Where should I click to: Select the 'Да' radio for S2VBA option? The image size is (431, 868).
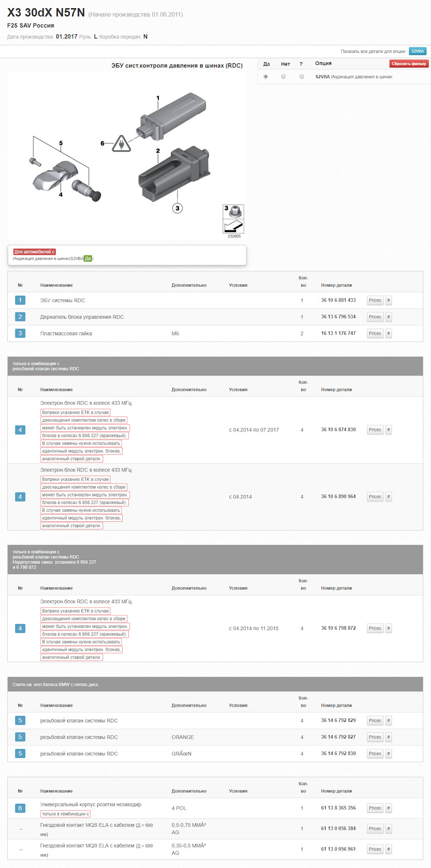[x=265, y=76]
